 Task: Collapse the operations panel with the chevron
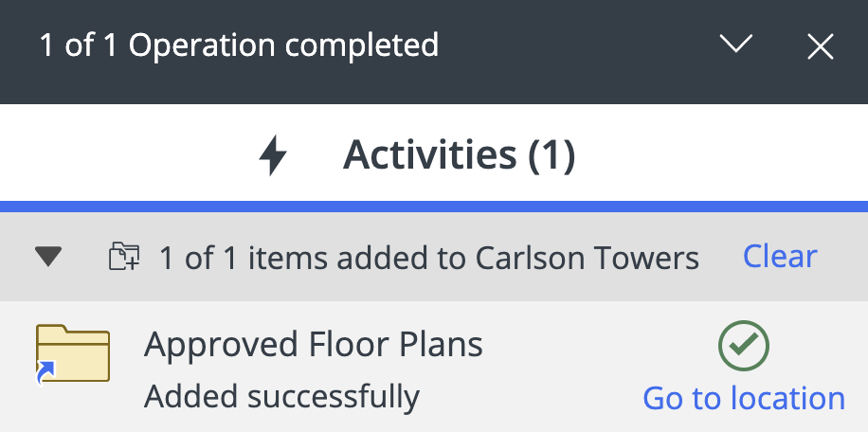[x=736, y=45]
